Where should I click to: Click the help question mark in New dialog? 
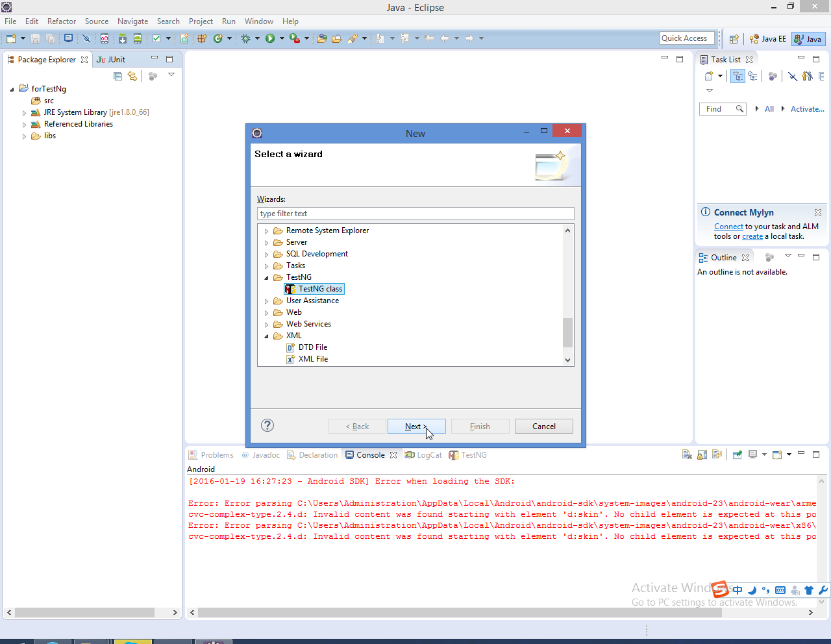coord(267,425)
